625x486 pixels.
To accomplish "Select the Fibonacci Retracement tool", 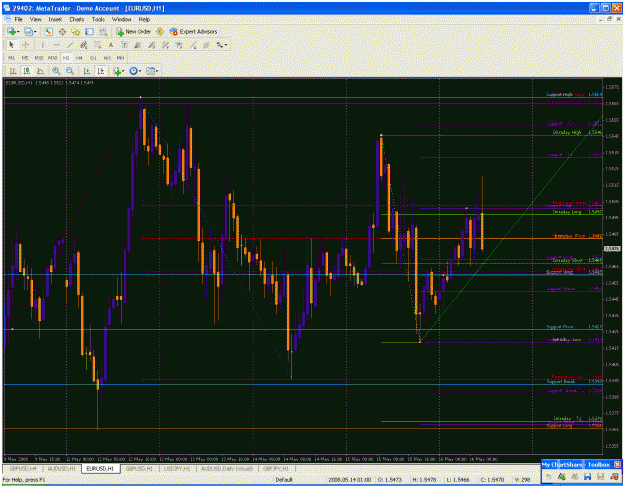I will pos(97,45).
